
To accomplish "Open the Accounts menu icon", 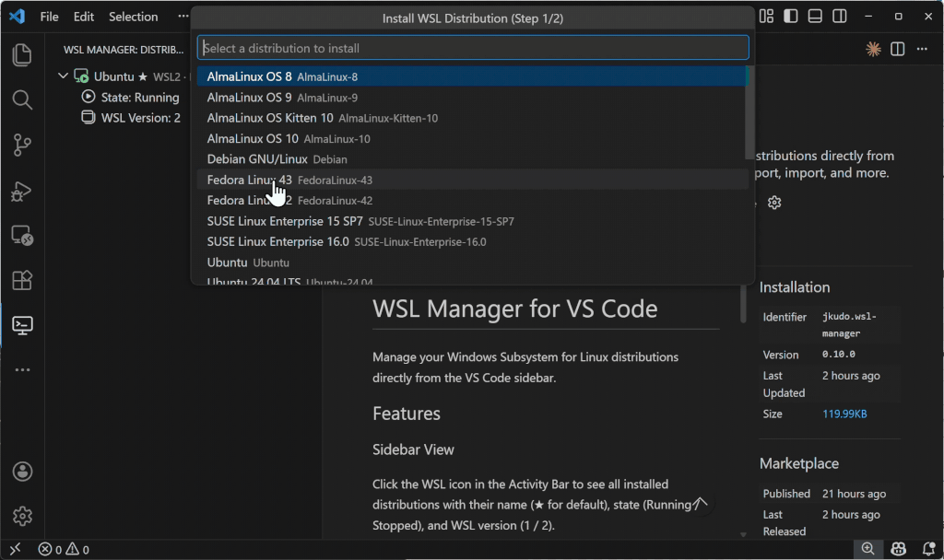I will [x=22, y=472].
